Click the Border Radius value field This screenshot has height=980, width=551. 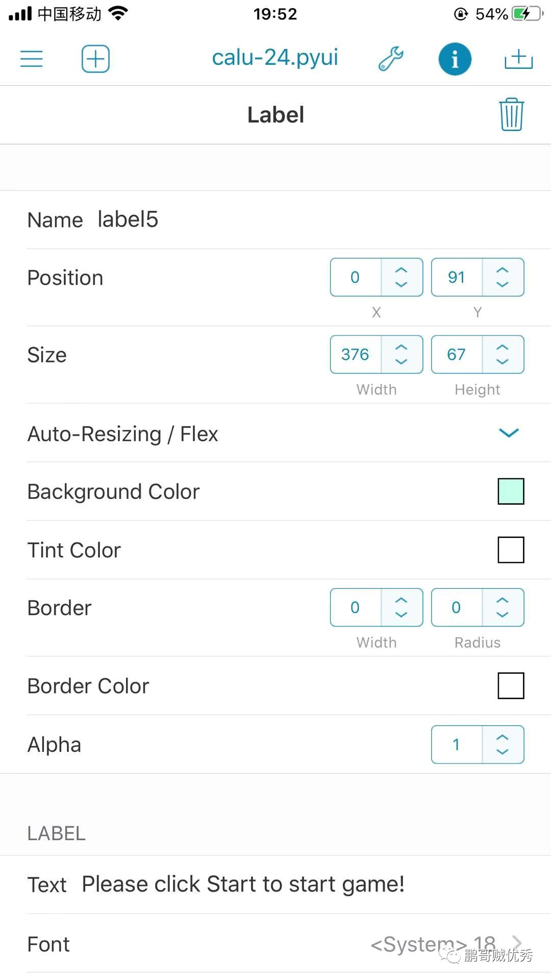point(457,607)
